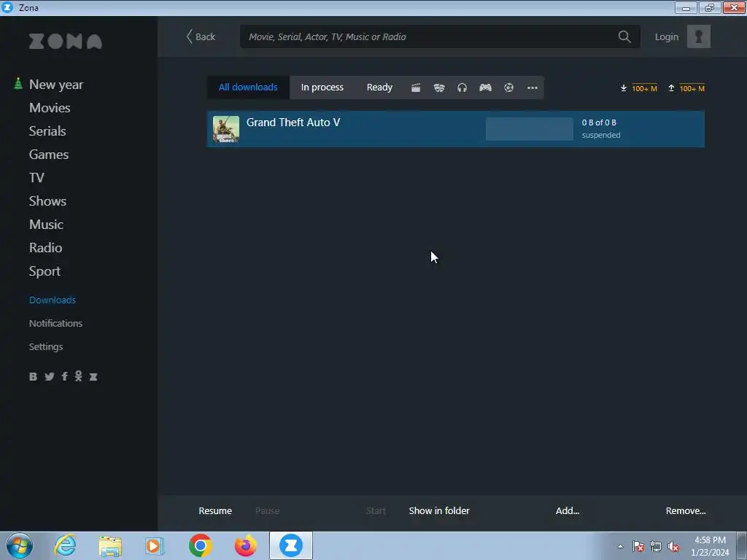Open the Facebook social icon
The width and height of the screenshot is (747, 560).
[64, 377]
